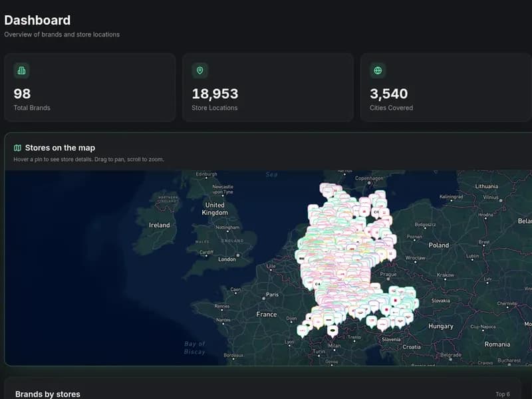Click the hover-a-pin instruction text
The image size is (532, 399).
[88, 159]
